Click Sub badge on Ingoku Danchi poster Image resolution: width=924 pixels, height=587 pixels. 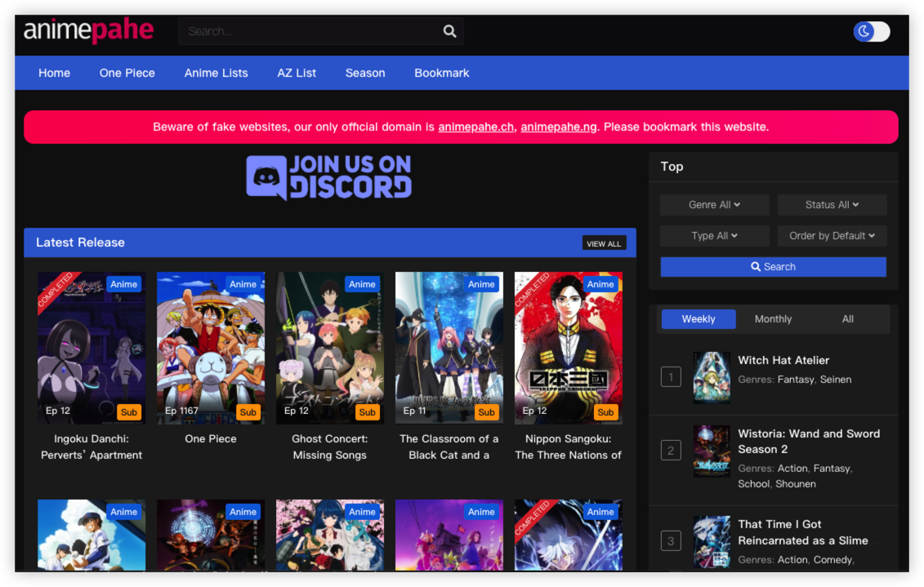tap(129, 412)
